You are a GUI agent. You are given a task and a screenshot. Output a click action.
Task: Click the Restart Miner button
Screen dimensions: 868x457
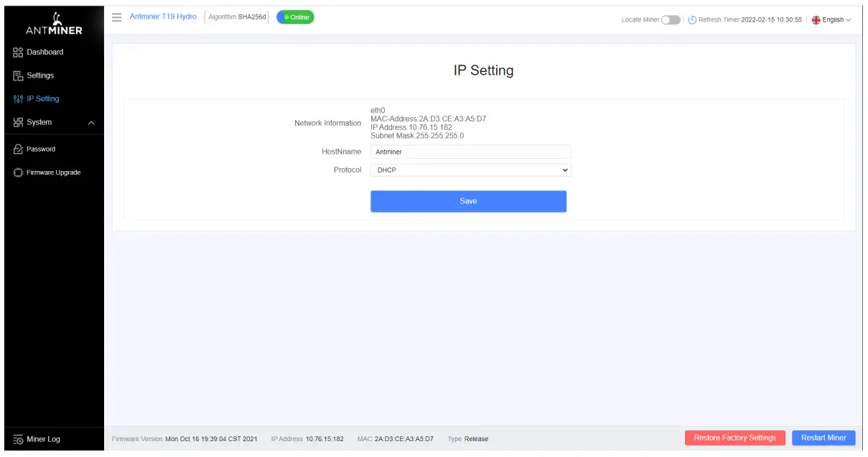823,438
